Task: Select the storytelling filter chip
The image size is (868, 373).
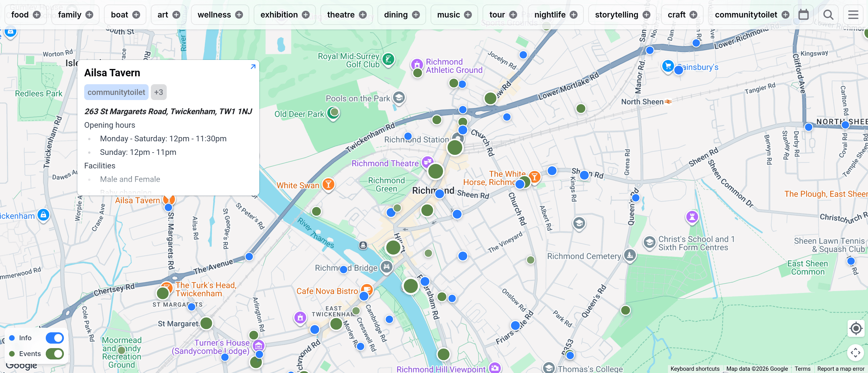Action: (622, 15)
